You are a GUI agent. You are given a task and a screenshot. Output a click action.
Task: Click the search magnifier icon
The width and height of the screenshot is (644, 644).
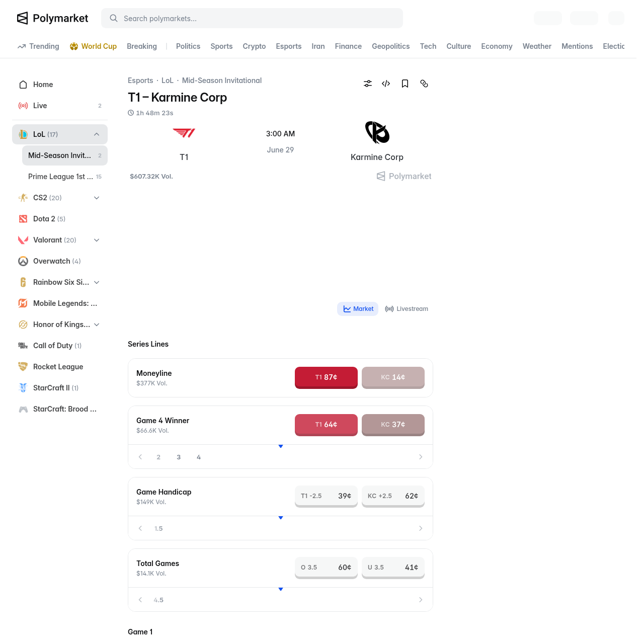point(114,19)
